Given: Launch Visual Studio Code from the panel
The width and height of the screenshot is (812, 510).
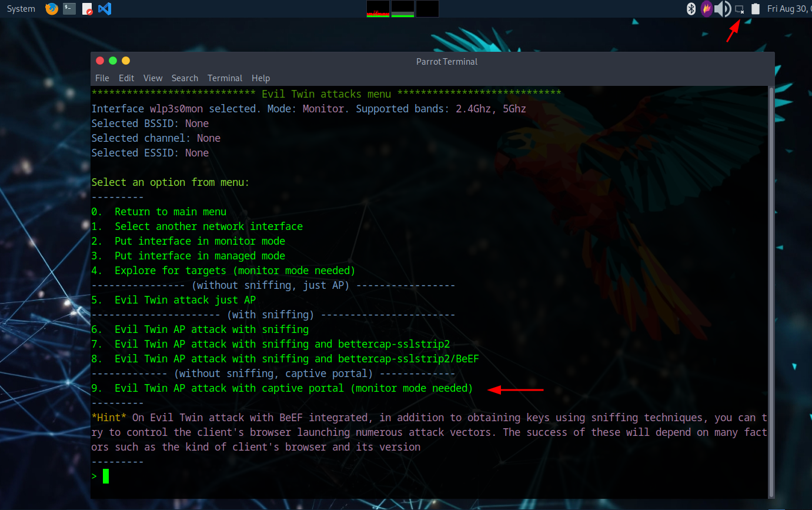Looking at the screenshot, I should click(x=105, y=9).
